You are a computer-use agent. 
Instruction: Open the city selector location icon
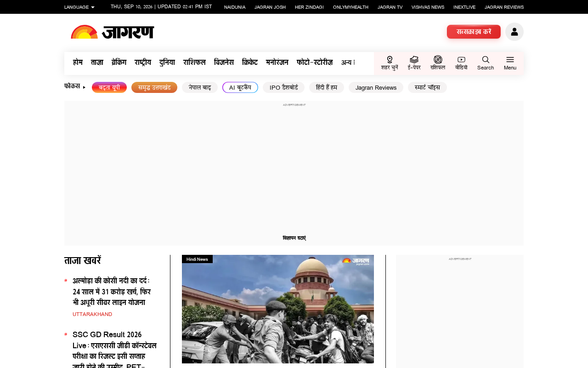point(390,60)
